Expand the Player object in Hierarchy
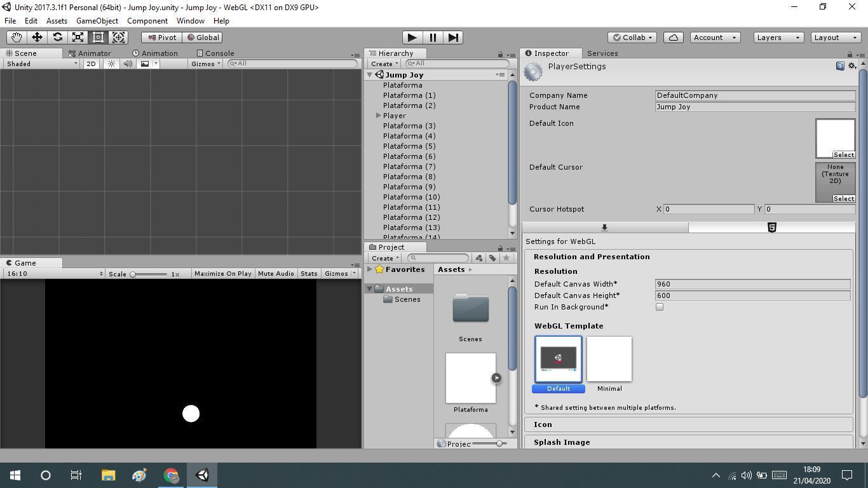 click(378, 116)
